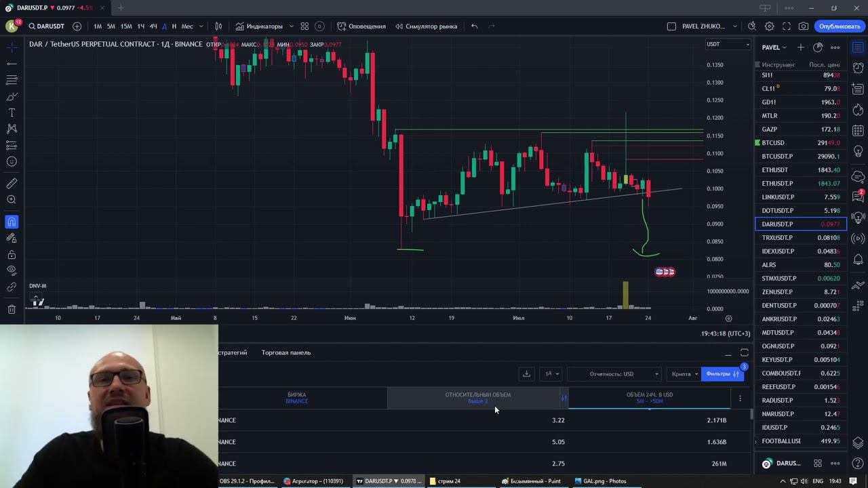Screen dimensions: 868x488
Task: Select the ruler measure tool
Action: pyautogui.click(x=12, y=184)
